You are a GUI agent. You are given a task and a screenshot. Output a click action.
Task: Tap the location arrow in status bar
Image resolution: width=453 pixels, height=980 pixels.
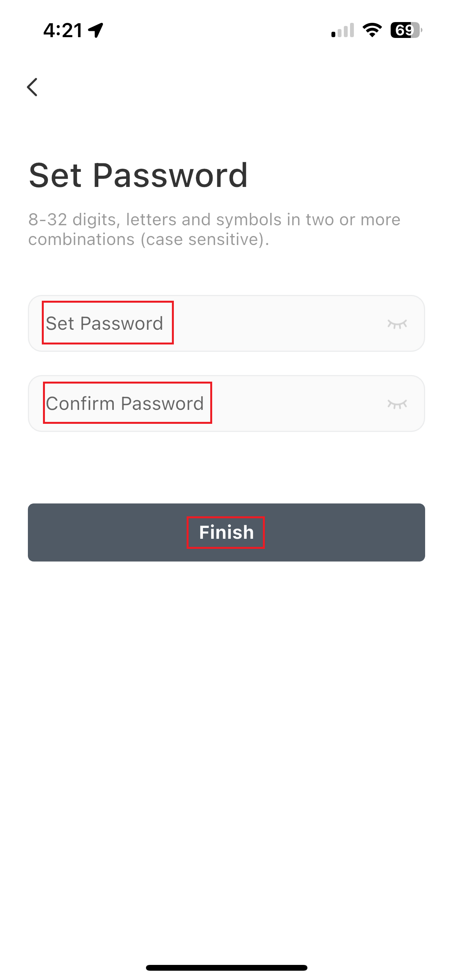(96, 30)
